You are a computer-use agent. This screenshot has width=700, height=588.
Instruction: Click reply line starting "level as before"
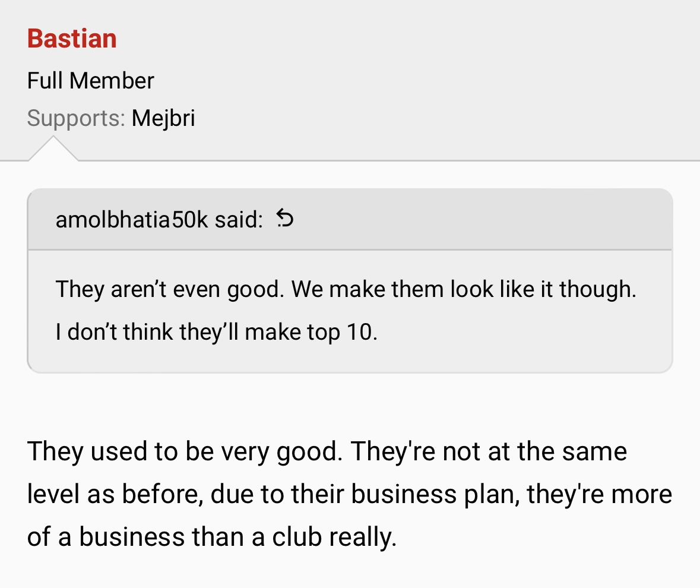point(350,494)
